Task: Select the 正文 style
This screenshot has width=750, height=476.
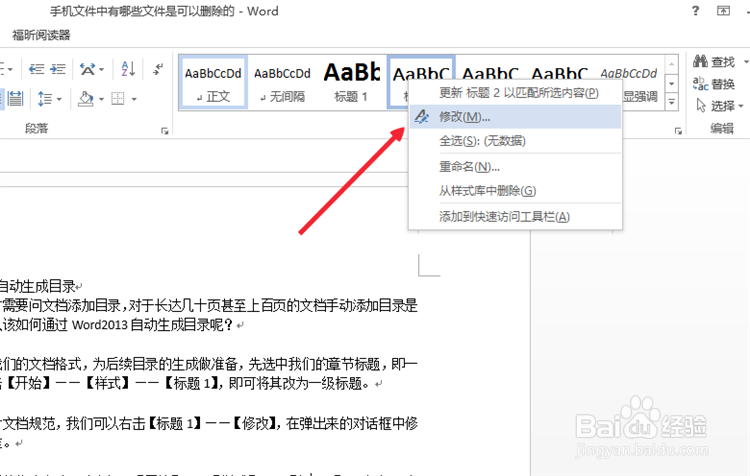Action: coord(213,82)
